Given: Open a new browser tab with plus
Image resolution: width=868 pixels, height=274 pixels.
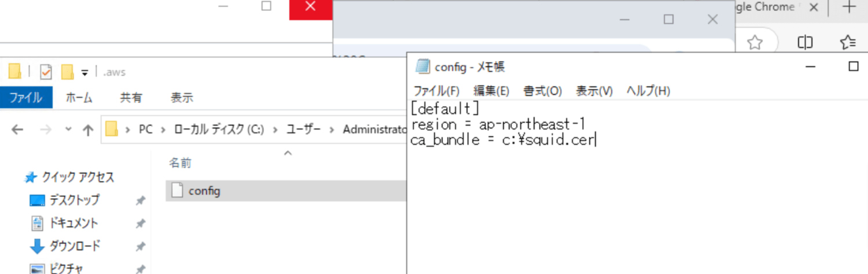Looking at the screenshot, I should pyautogui.click(x=849, y=7).
